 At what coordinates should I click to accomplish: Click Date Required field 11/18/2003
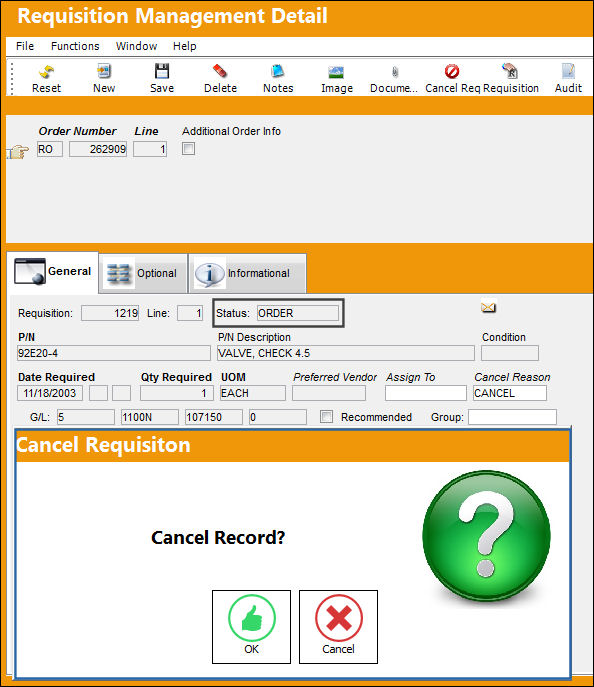(50, 393)
